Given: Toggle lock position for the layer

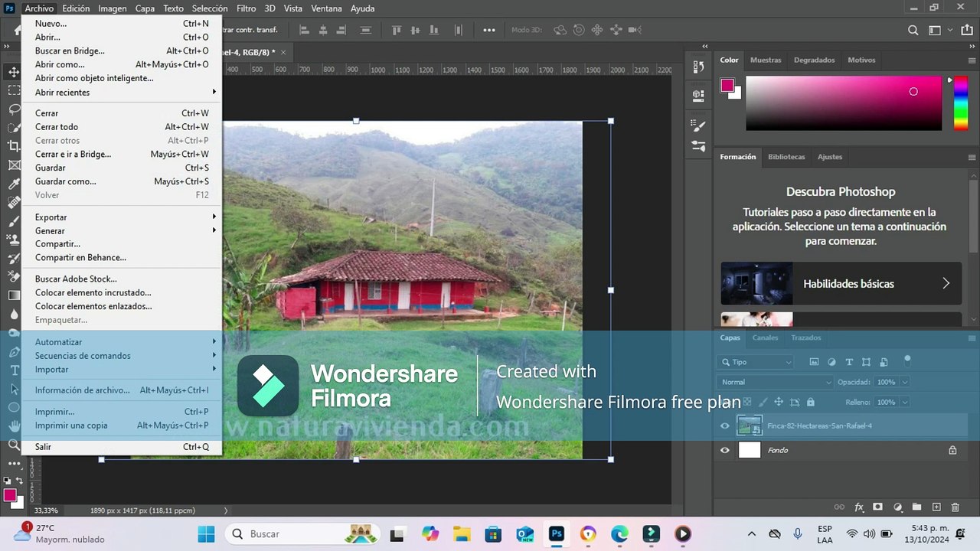Looking at the screenshot, I should coord(779,402).
